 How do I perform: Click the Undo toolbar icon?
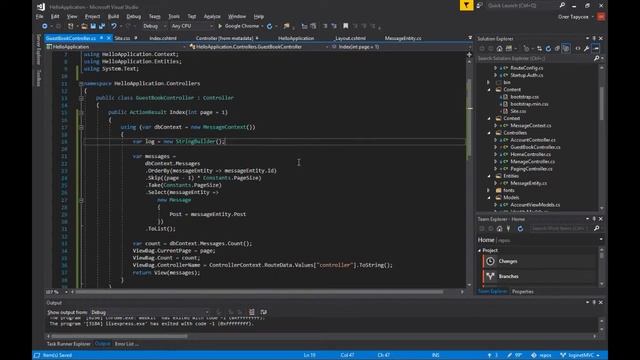click(114, 26)
